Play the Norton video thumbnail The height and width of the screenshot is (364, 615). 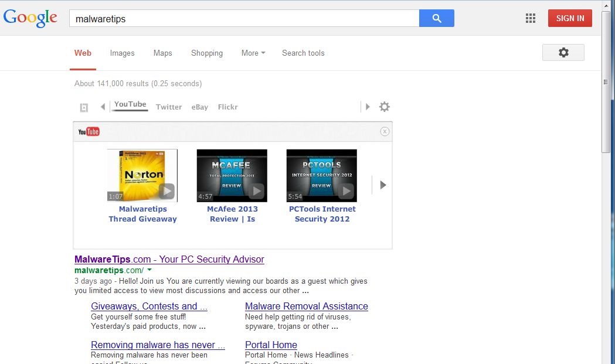click(x=142, y=175)
